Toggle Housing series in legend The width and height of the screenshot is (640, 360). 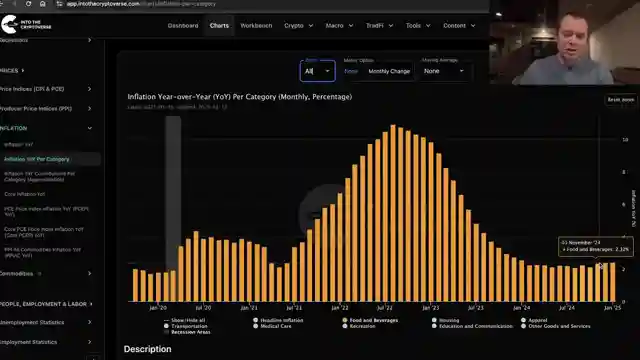tap(446, 320)
